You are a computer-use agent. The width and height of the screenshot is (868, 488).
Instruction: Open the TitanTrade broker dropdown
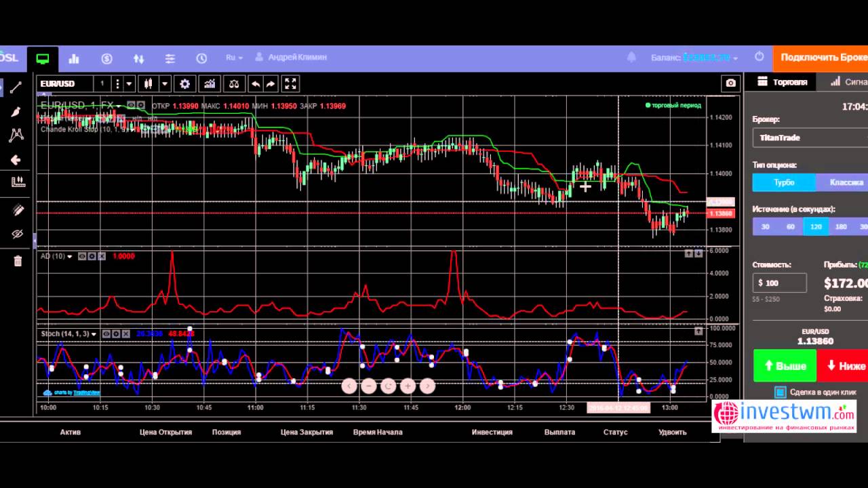point(810,138)
